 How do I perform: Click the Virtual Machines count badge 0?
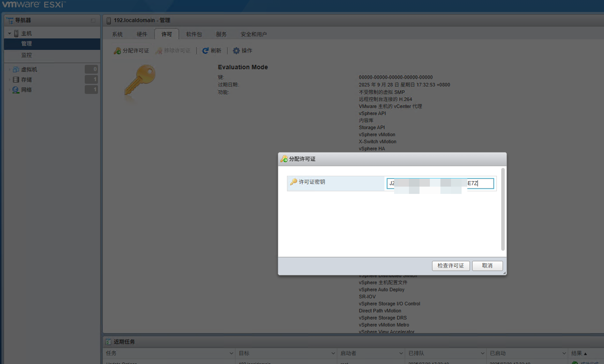(x=91, y=69)
